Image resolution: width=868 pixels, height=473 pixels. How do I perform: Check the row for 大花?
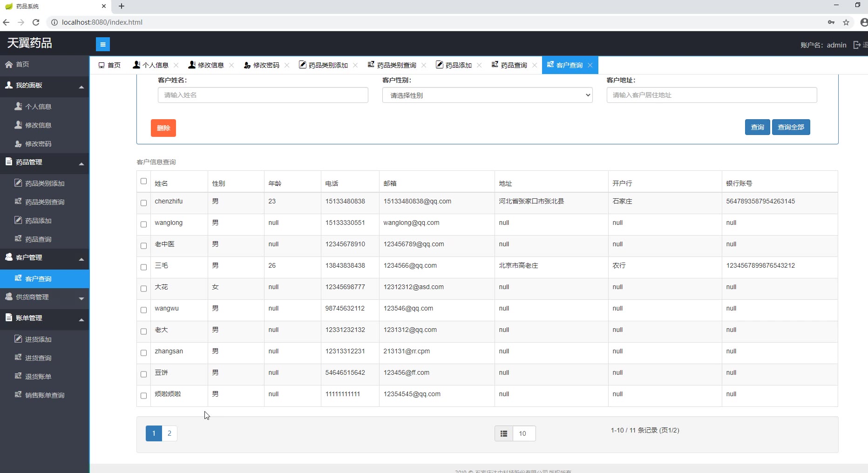coord(143,289)
